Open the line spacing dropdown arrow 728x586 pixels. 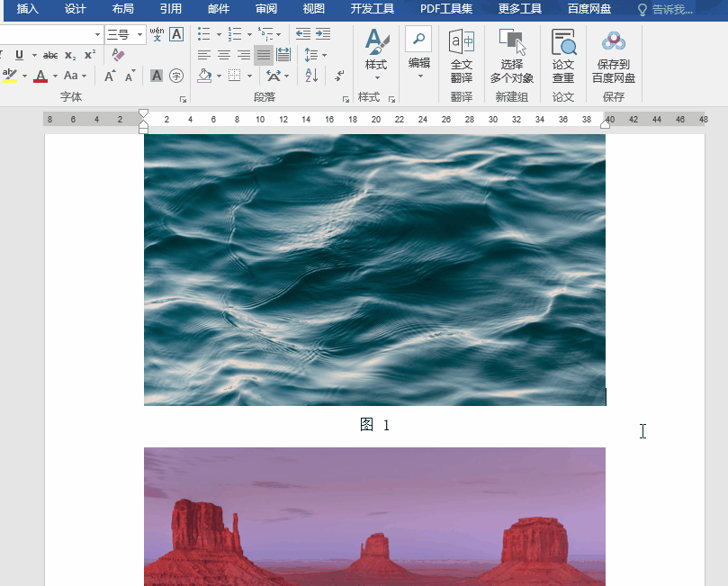point(323,55)
